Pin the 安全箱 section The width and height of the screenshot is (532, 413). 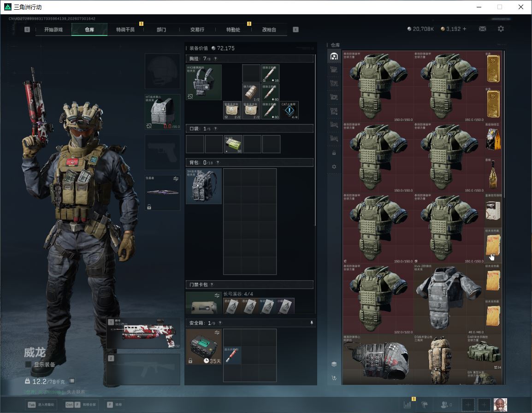click(x=312, y=323)
